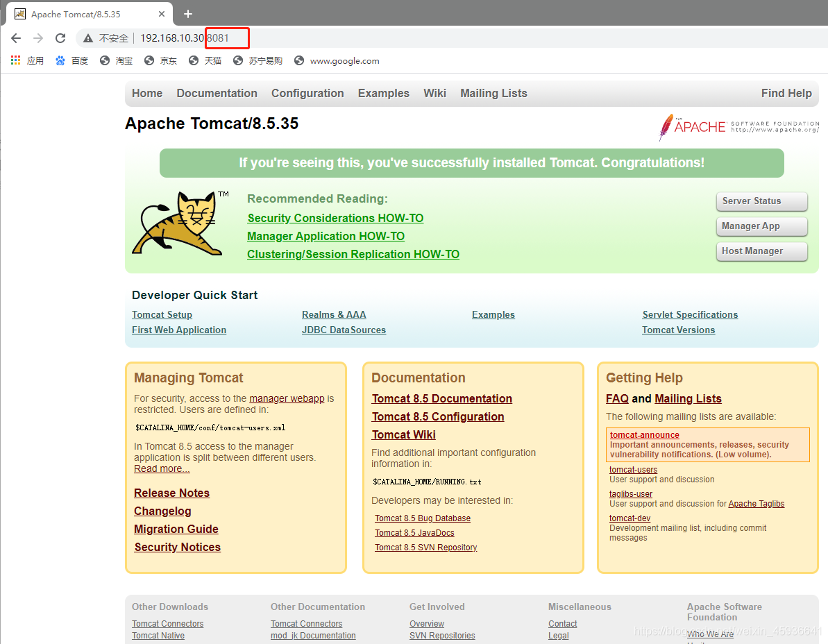Open the Changelog link
This screenshot has width=828, height=644.
[162, 511]
